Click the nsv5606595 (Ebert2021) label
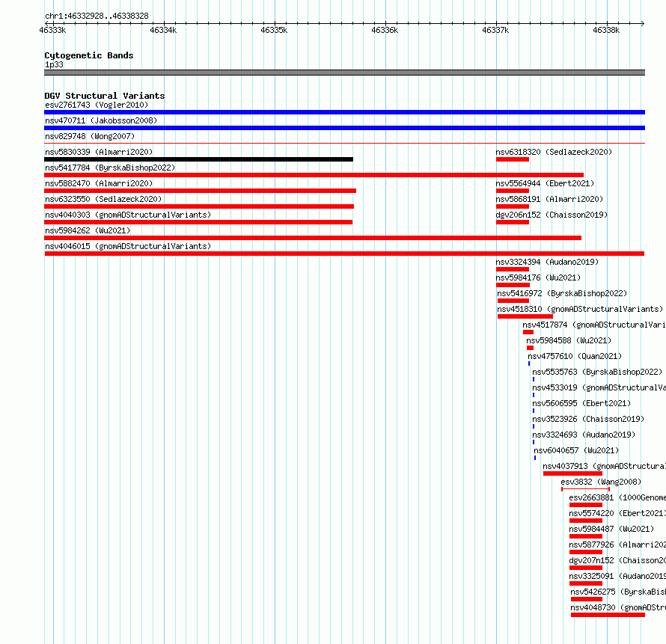This screenshot has width=666, height=644. pos(581,403)
